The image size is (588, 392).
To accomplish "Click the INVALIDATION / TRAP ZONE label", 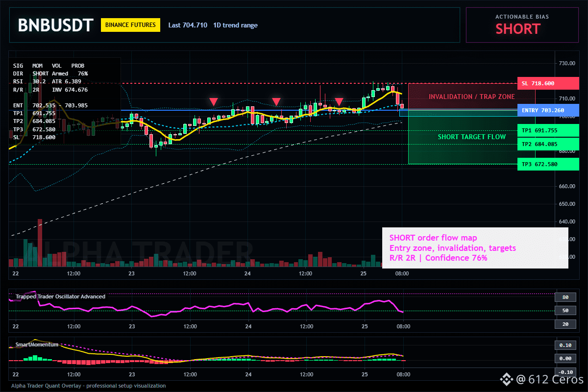I will point(472,97).
